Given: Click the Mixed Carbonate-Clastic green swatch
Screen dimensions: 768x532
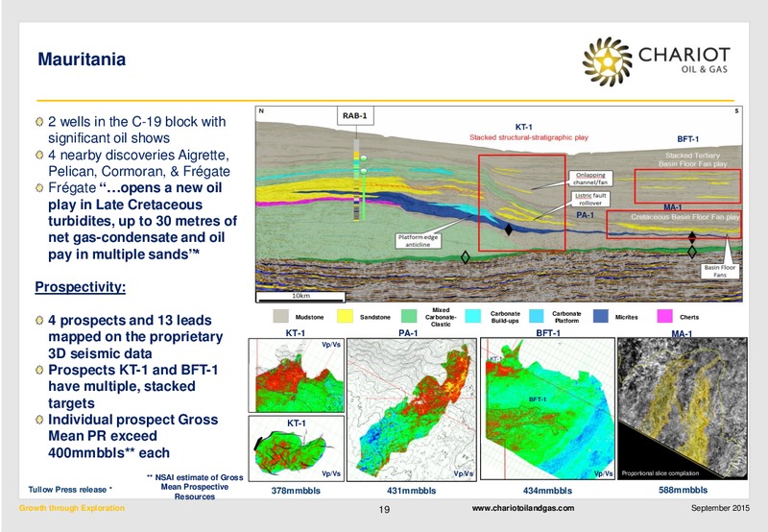Looking at the screenshot, I should [409, 317].
